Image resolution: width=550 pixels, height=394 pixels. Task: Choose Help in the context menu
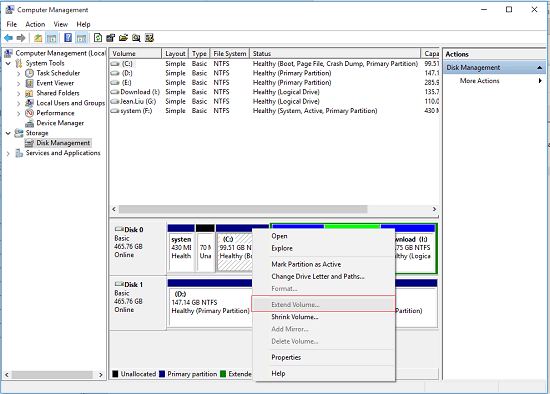coord(324,374)
